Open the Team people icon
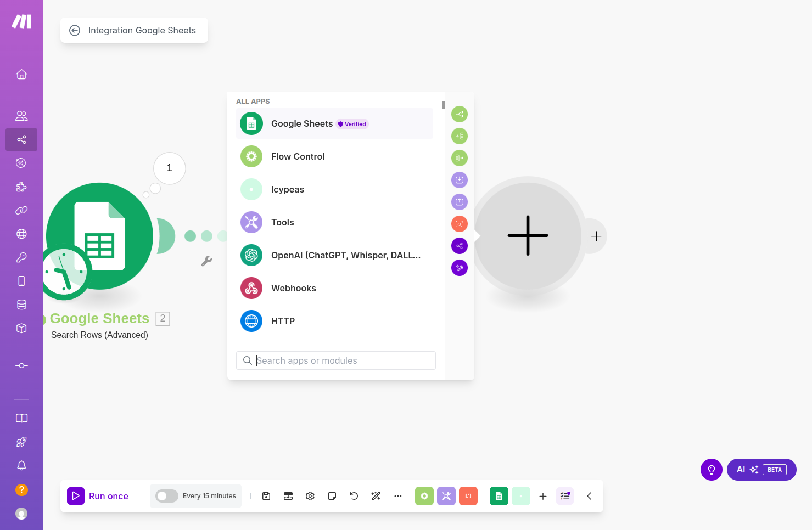Image resolution: width=812 pixels, height=530 pixels. tap(21, 116)
